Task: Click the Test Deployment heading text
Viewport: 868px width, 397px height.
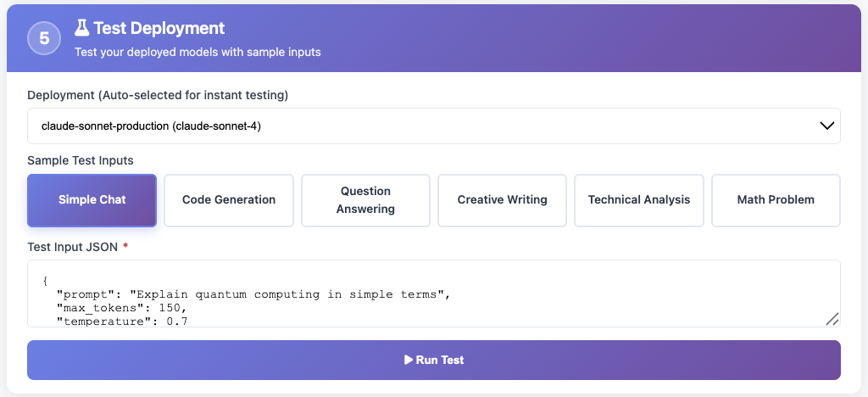Action: click(x=159, y=29)
